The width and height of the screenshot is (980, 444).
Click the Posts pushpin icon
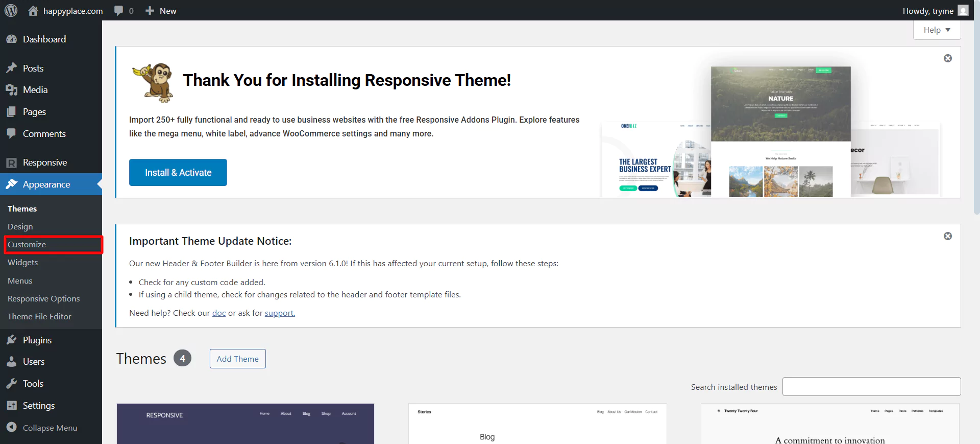[x=11, y=68]
